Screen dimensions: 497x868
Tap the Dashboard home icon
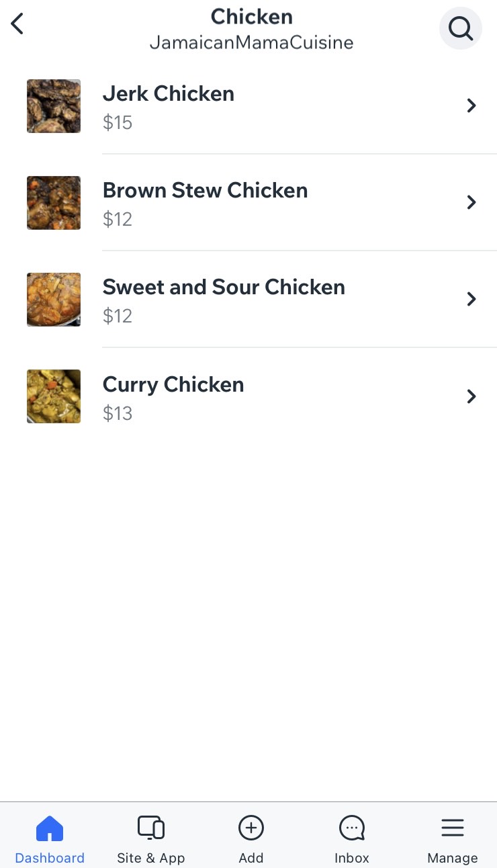(x=49, y=828)
